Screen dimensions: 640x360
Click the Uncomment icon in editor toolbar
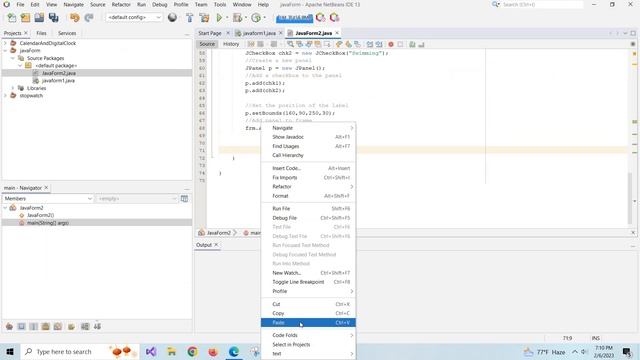pos(421,44)
